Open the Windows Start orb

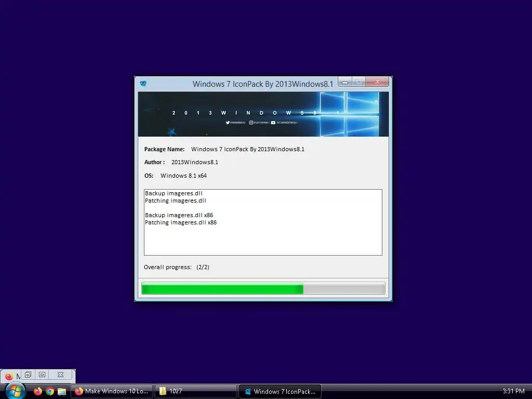[15, 391]
